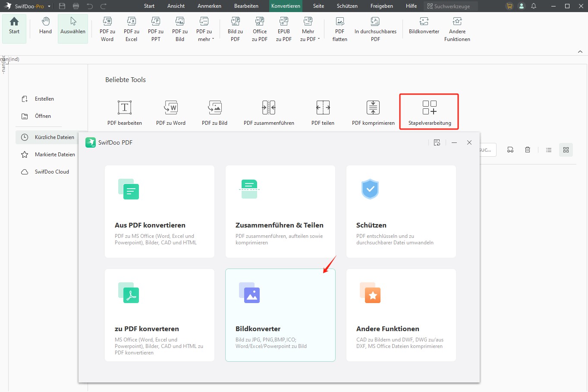The image size is (588, 392).
Task: Collapse the ribbon with the chevron
Action: (580, 52)
